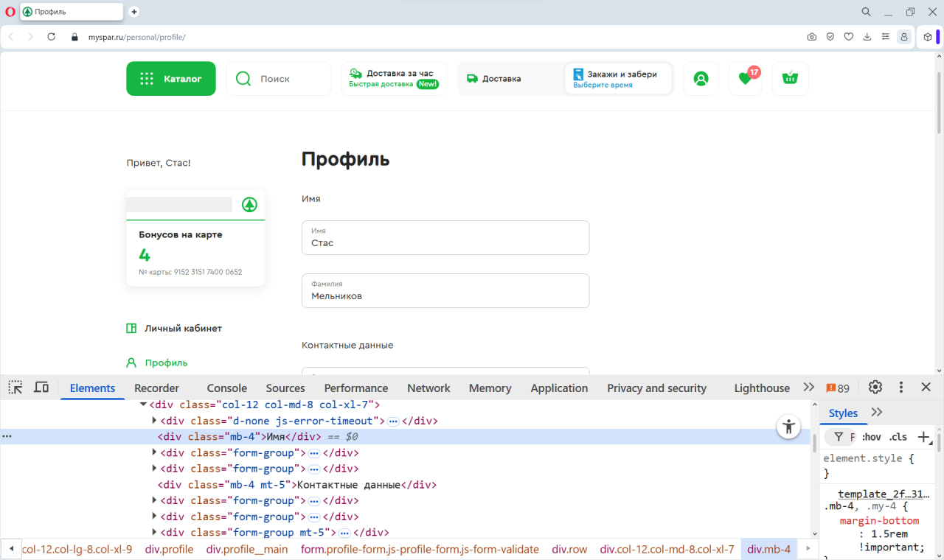Switch to the Network tab
Viewport: 944px width, 560px height.
click(428, 388)
